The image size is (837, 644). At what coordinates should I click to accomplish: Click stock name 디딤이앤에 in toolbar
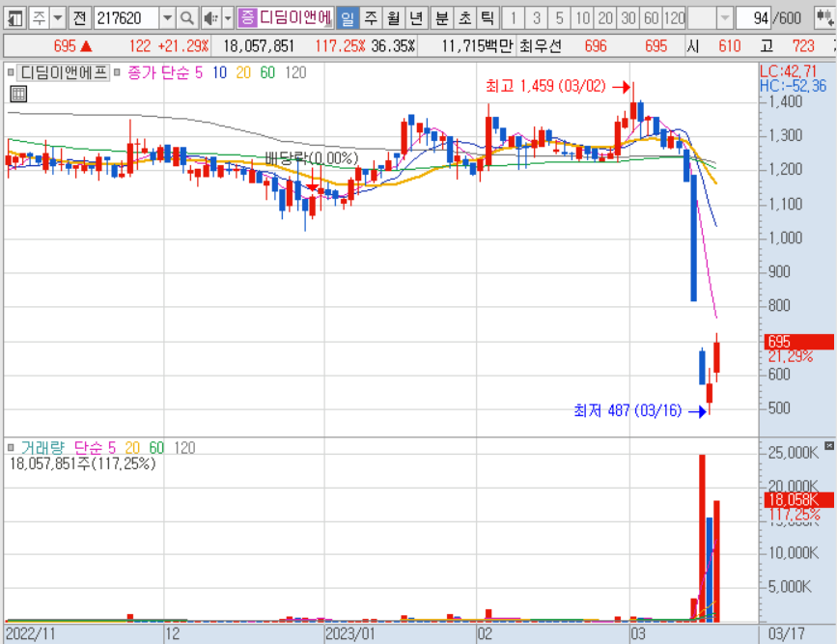tap(295, 18)
